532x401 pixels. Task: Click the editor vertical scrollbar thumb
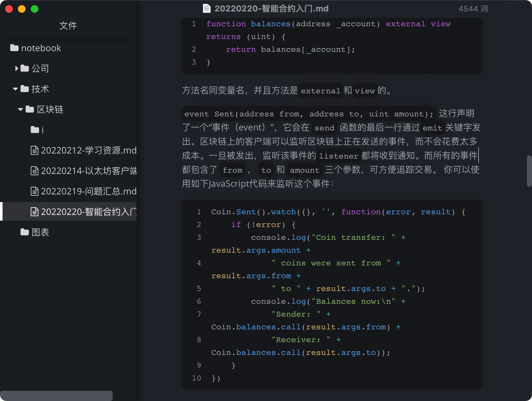[529, 171]
